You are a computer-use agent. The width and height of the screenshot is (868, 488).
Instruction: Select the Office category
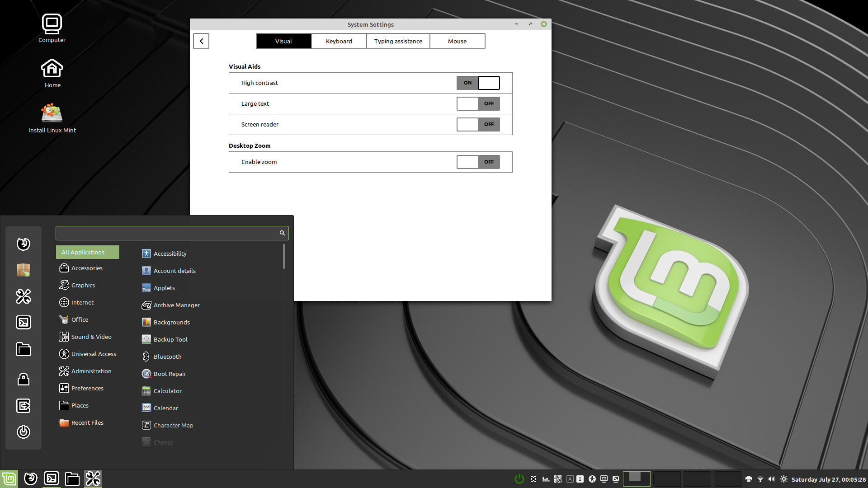(88, 319)
